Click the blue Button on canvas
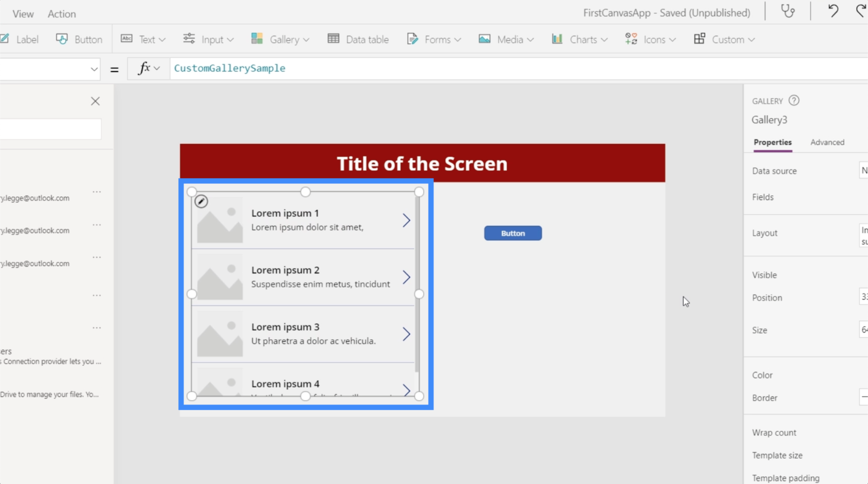This screenshot has height=484, width=868. [x=513, y=233]
